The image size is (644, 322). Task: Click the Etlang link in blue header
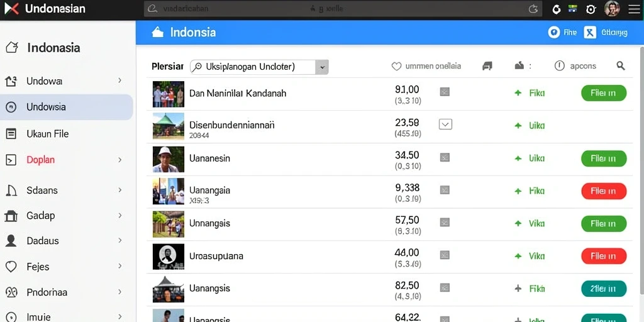614,33
